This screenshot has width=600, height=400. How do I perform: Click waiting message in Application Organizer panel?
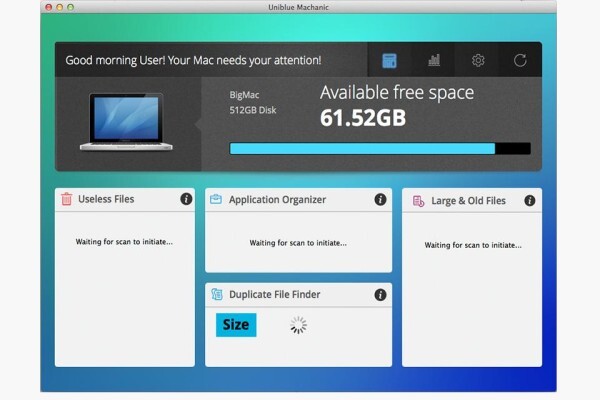(298, 243)
